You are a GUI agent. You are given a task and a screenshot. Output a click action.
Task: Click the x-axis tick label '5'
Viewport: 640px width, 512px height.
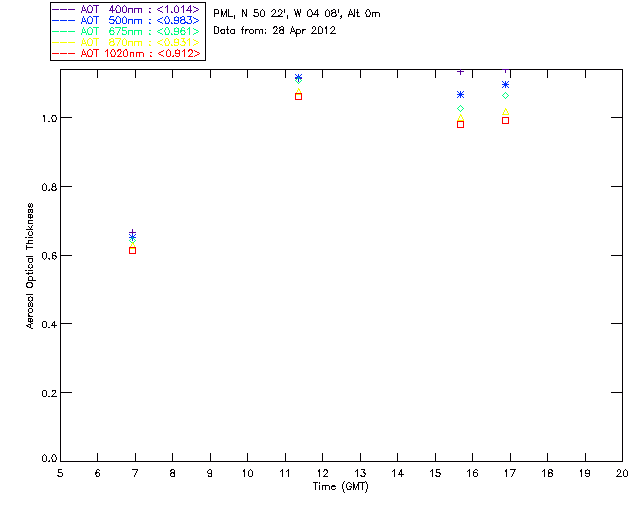[x=60, y=473]
